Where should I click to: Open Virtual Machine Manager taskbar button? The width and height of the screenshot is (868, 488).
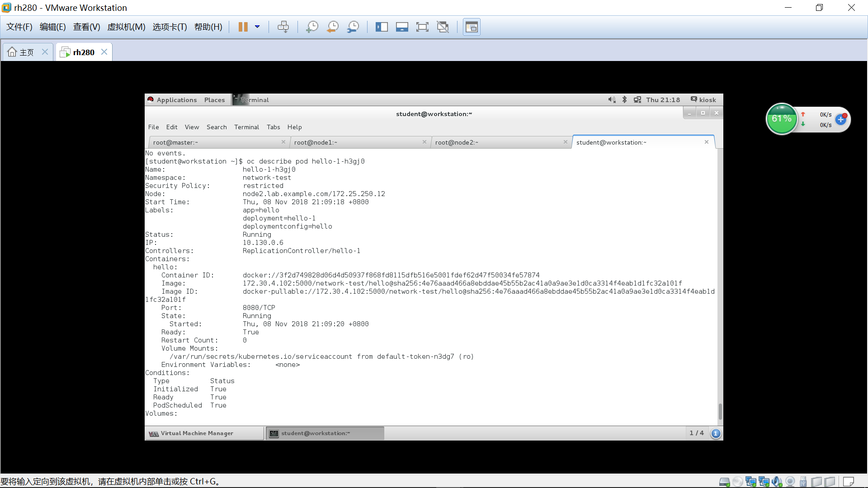pyautogui.click(x=197, y=433)
